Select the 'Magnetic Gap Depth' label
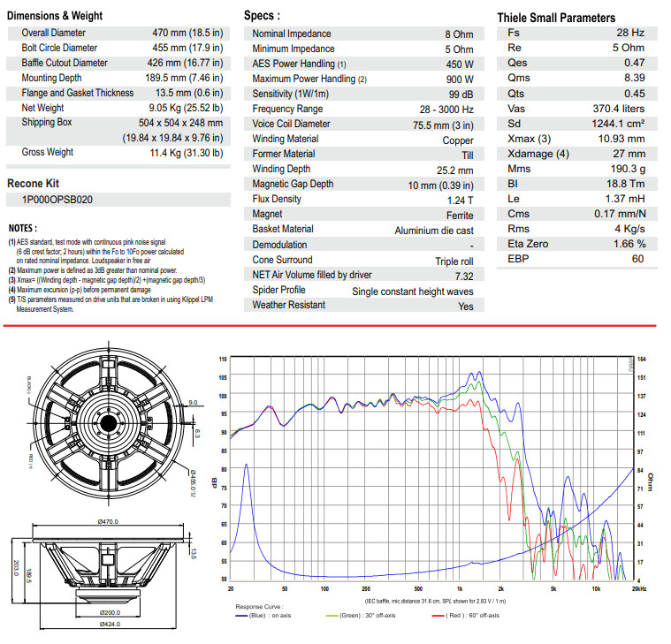 click(293, 184)
